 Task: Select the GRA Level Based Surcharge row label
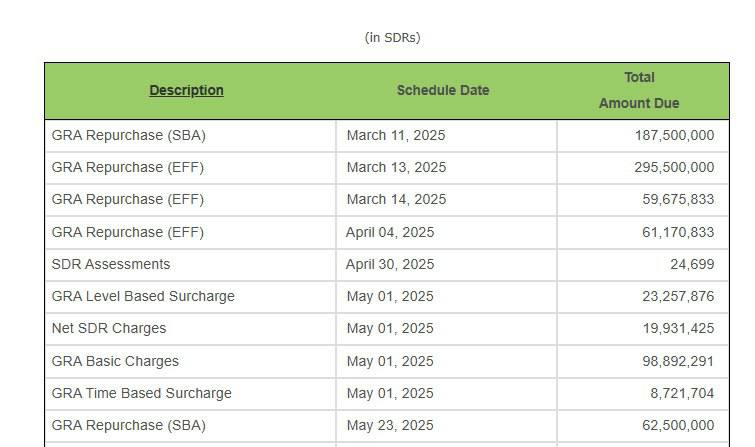(143, 296)
